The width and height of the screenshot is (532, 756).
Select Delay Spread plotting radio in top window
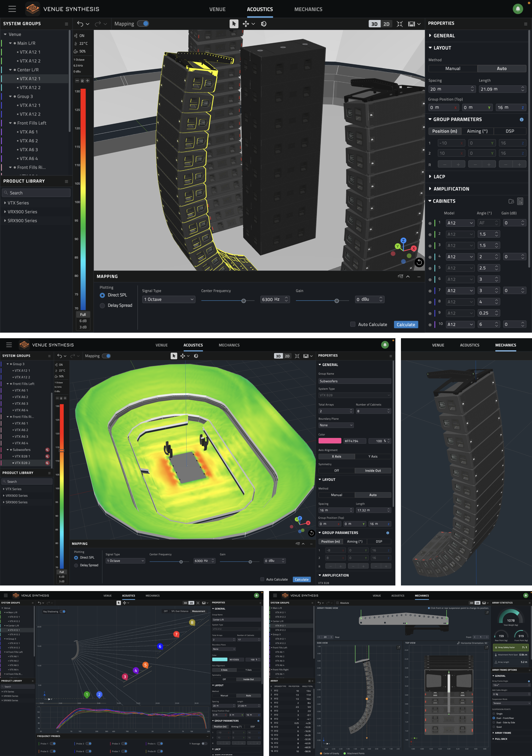102,306
